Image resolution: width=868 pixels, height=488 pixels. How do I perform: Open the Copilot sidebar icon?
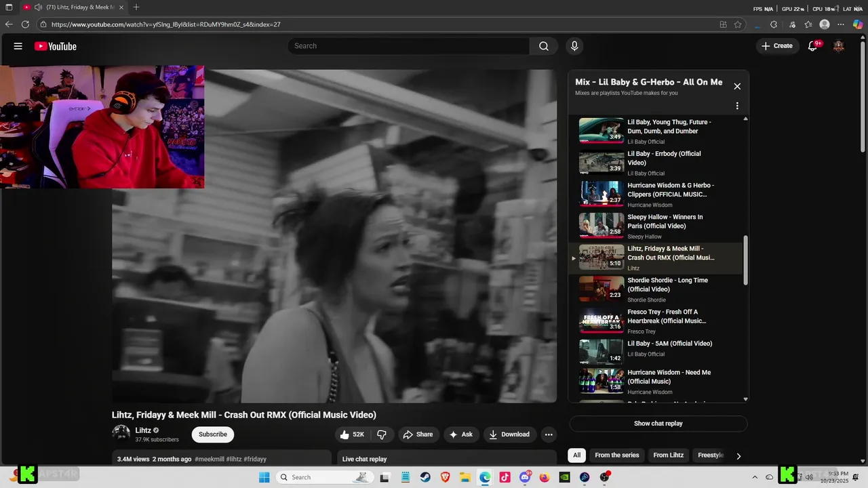click(x=858, y=24)
